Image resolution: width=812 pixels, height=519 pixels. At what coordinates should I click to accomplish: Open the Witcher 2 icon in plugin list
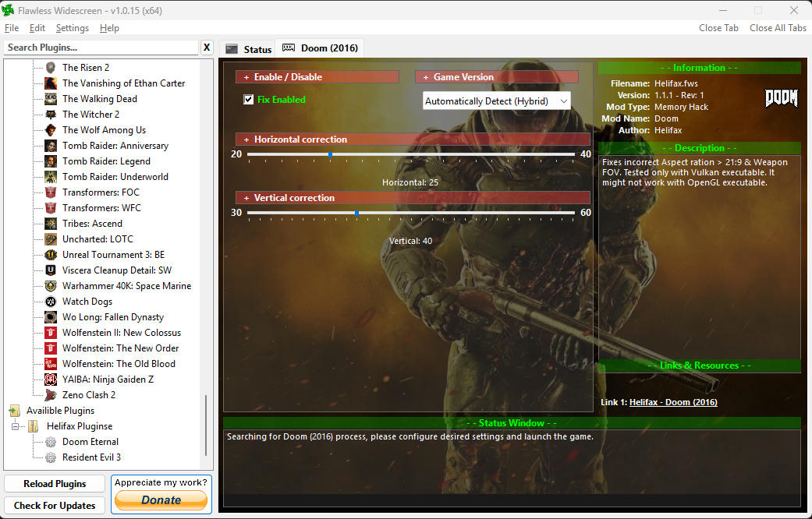coord(51,115)
